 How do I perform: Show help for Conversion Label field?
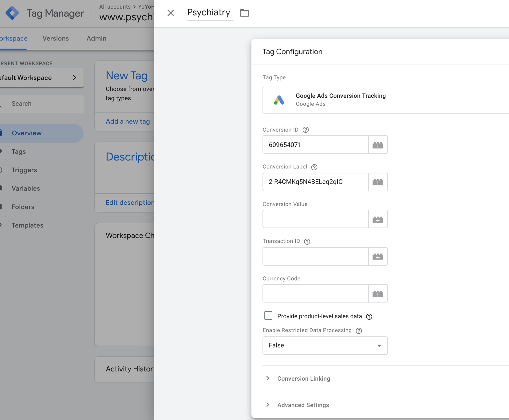pos(314,167)
